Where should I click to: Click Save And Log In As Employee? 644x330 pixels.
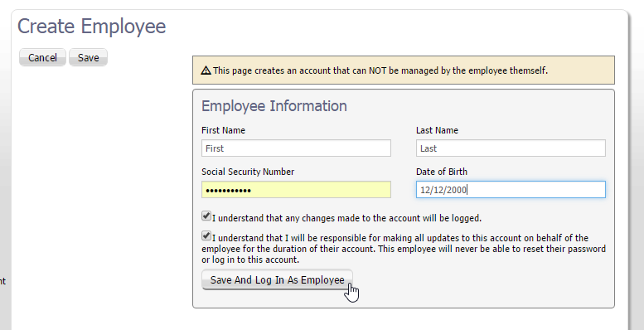point(277,280)
